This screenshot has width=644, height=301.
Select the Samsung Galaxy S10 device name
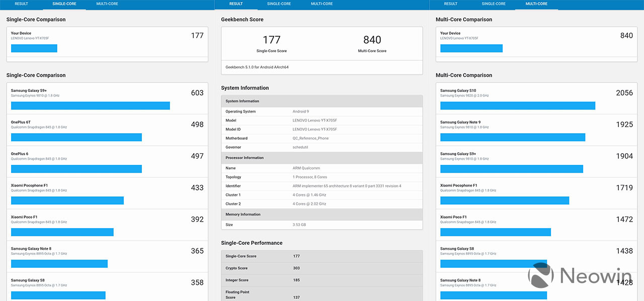pos(458,91)
